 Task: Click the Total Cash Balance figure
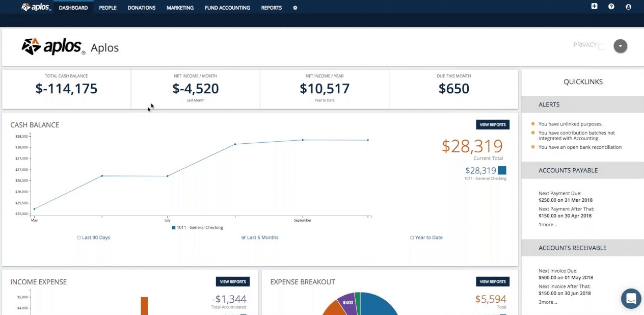pyautogui.click(x=66, y=89)
